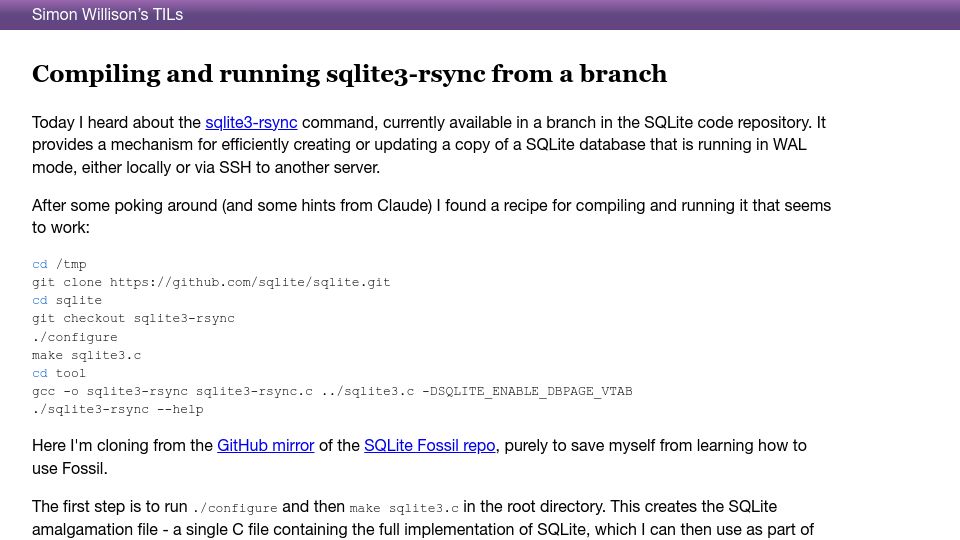Click the 'git checkout sqlite3-rsync' code line
960x540 pixels.
point(133,318)
